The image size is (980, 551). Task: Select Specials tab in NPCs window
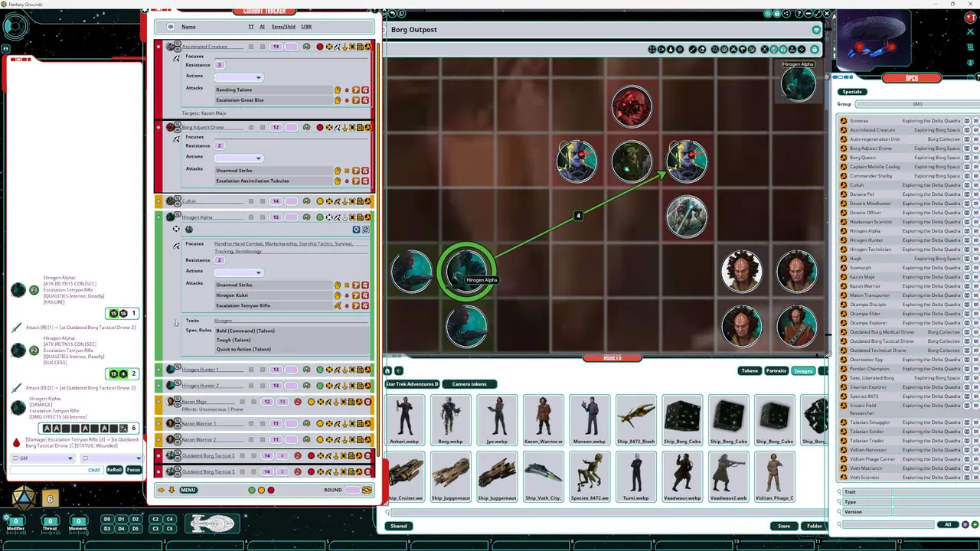tap(852, 92)
